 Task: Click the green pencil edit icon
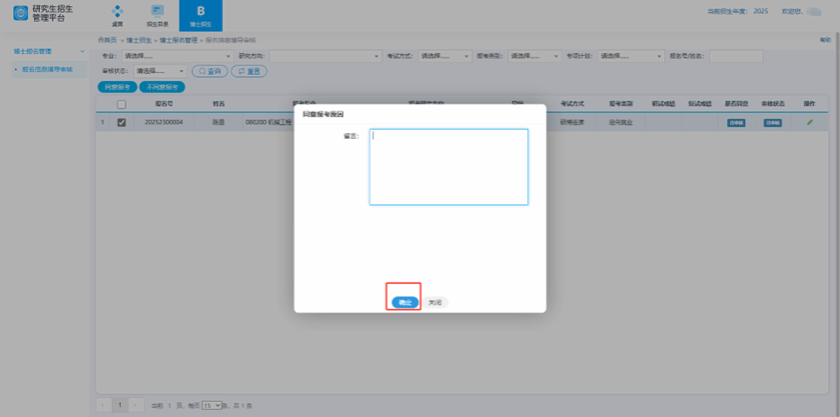click(x=810, y=122)
